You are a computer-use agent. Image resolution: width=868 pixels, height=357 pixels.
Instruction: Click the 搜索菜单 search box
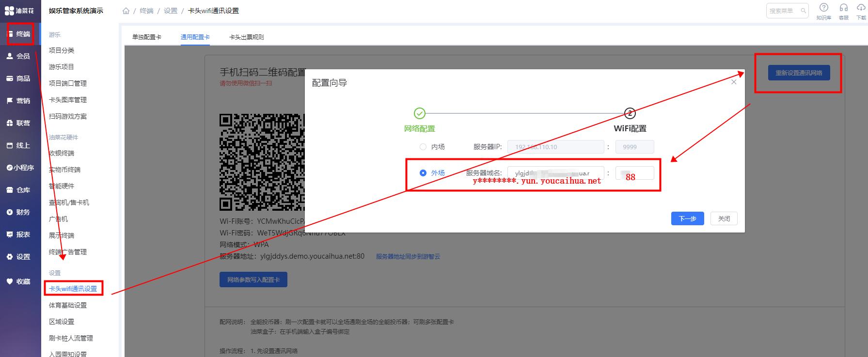787,11
